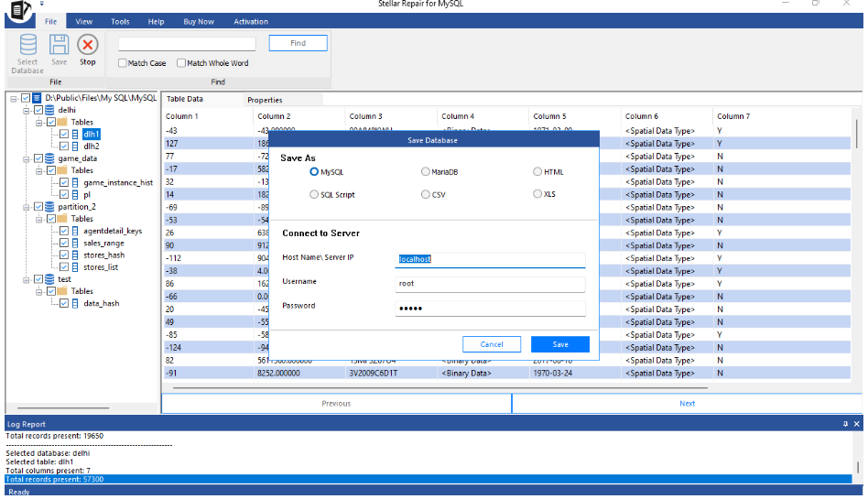Click the partition_2 database icon
Viewport: 868px width, 499px height.
(x=49, y=207)
